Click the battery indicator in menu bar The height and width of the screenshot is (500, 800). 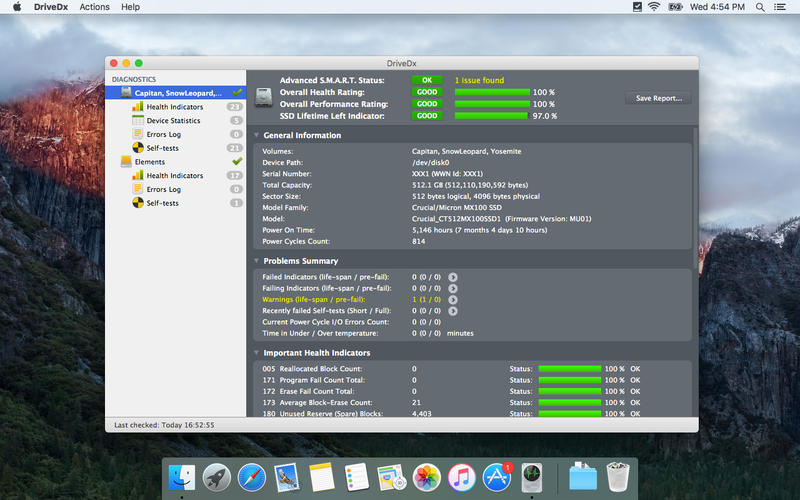[x=675, y=7]
